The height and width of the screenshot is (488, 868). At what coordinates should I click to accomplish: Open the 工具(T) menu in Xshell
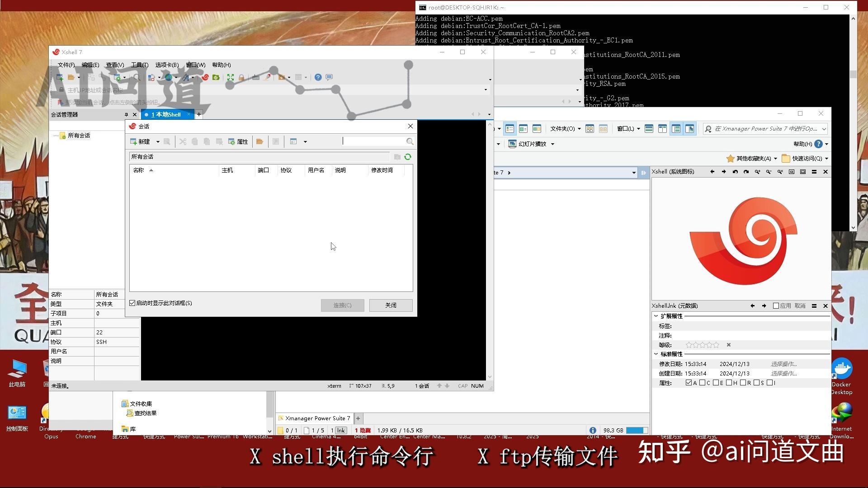coord(139,65)
